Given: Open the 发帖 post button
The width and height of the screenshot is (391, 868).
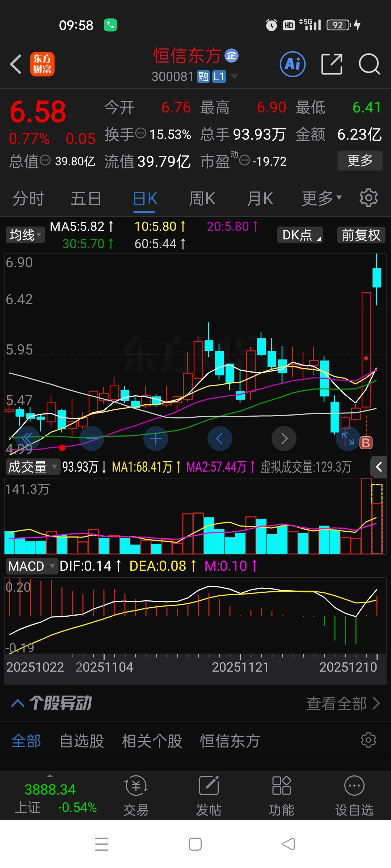Looking at the screenshot, I should click(209, 796).
